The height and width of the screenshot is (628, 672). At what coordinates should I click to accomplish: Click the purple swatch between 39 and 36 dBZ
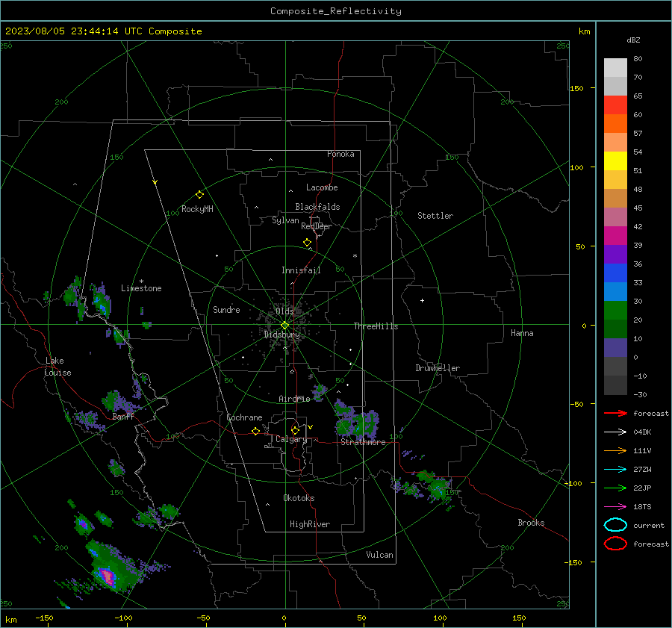coord(615,254)
